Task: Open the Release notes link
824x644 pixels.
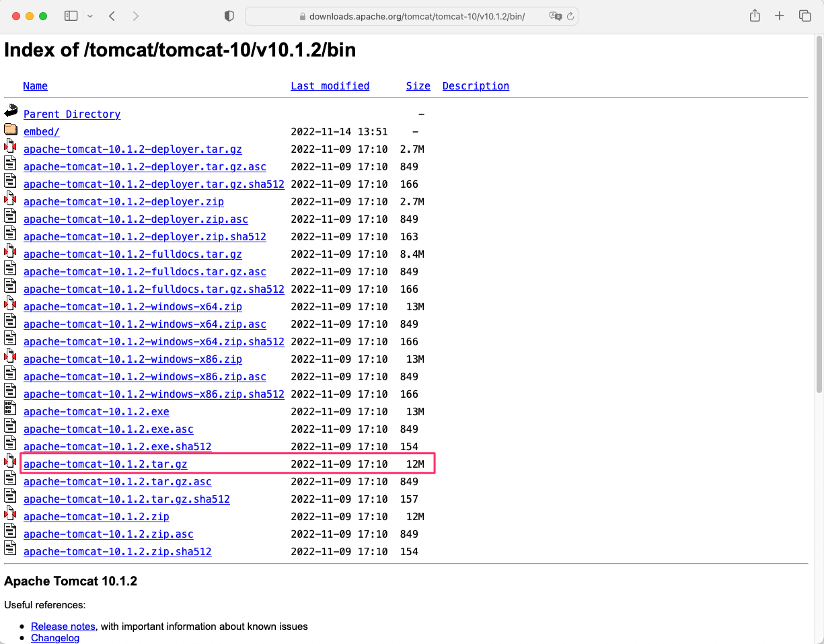Action: [x=63, y=627]
